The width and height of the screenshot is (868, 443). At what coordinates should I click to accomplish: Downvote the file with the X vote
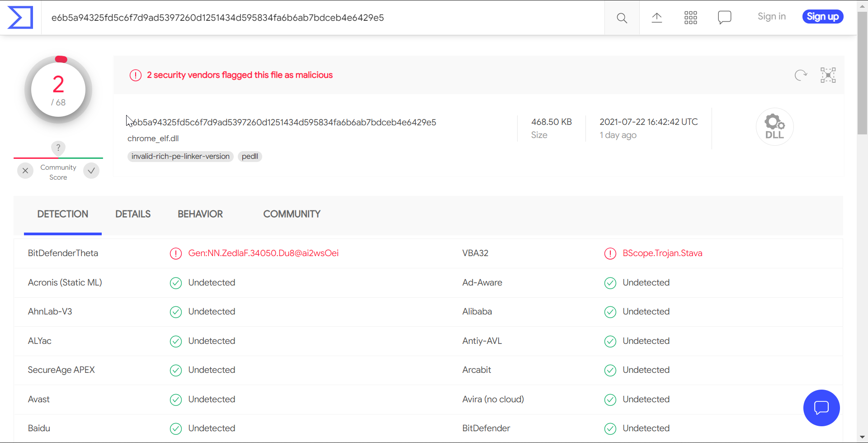click(25, 171)
